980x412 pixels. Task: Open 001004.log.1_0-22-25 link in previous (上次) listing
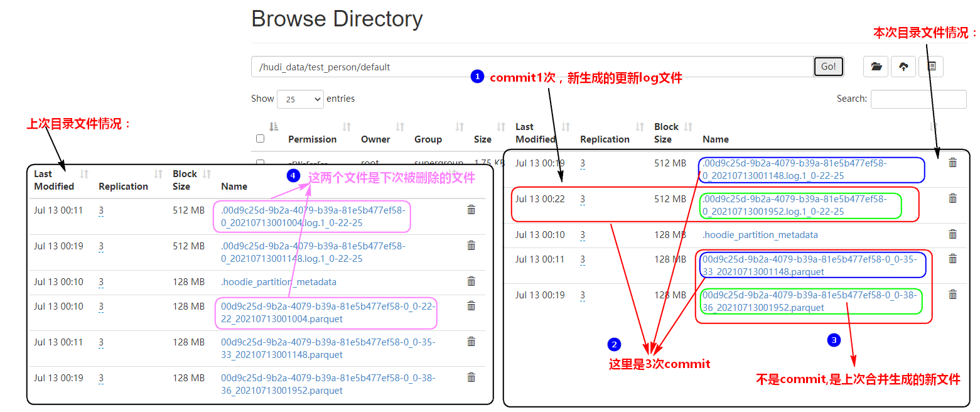coord(313,217)
